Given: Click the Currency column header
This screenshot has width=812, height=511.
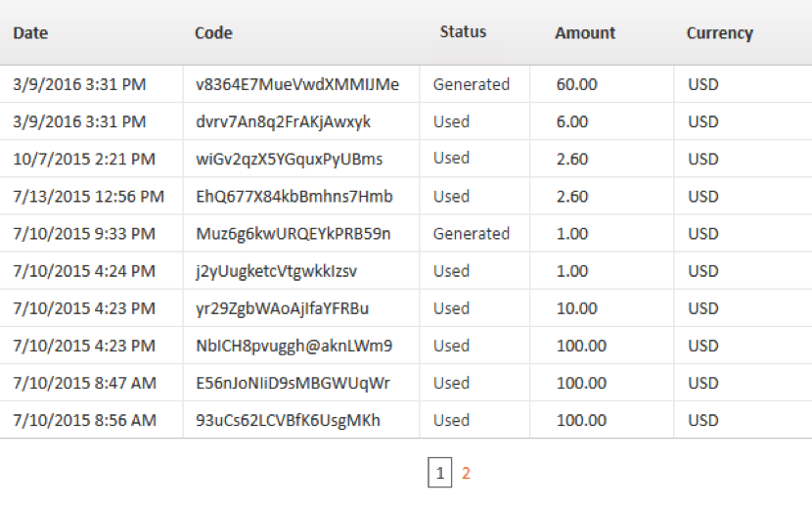Looking at the screenshot, I should coord(720,33).
